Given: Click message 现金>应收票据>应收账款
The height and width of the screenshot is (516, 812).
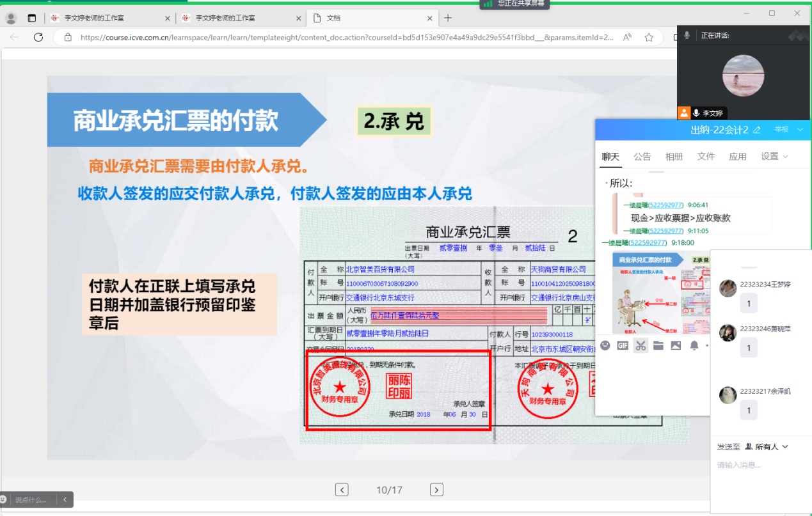Looking at the screenshot, I should click(681, 218).
